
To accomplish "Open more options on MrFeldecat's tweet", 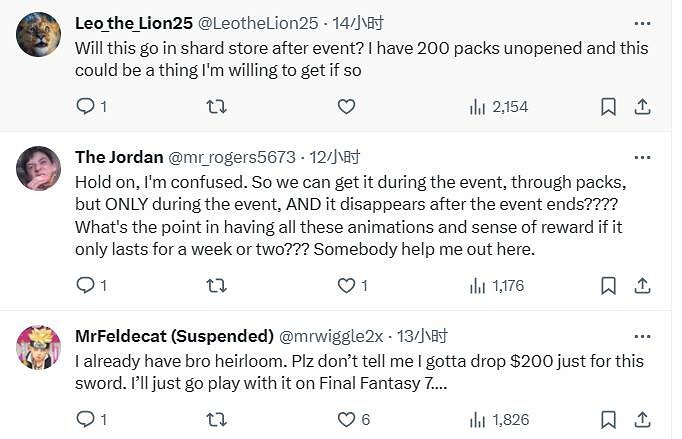I will coord(642,336).
